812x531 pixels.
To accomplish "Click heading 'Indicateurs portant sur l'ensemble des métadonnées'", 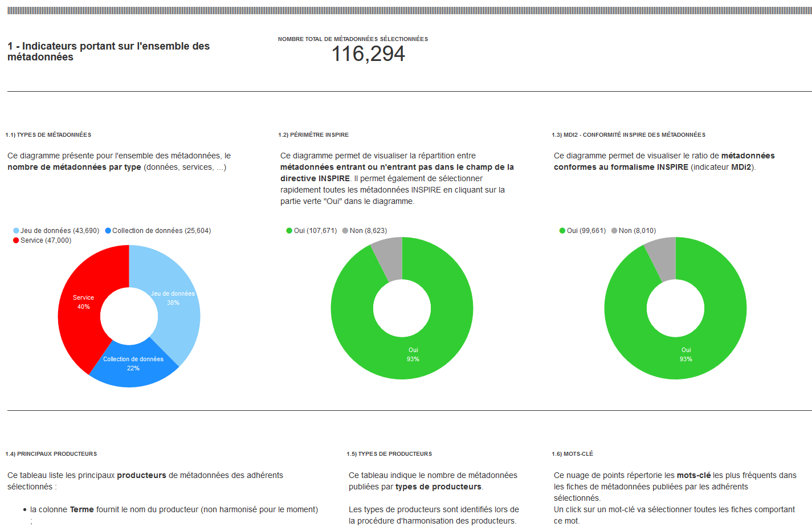I will point(108,51).
